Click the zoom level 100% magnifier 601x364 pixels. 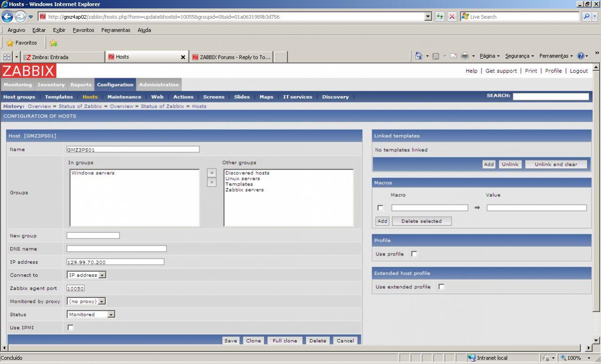[x=564, y=358]
